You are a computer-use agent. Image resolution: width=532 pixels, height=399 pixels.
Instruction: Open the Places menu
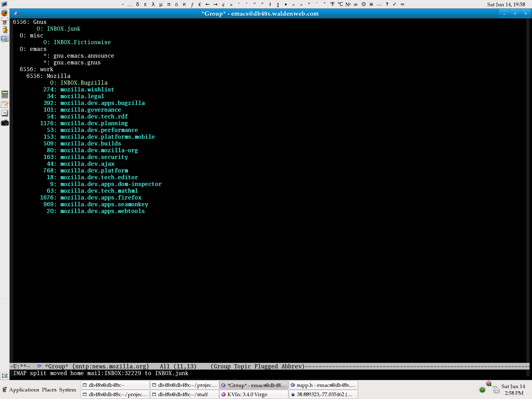coord(49,390)
